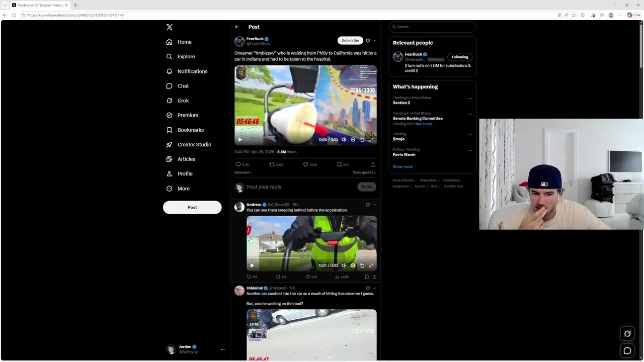Open the Relevant sort dropdown
This screenshot has height=362, width=644.
[243, 172]
